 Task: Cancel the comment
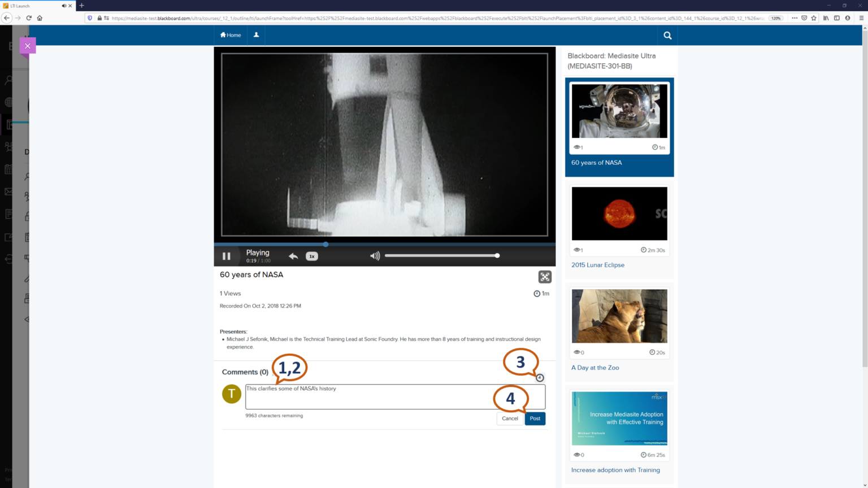click(x=510, y=419)
